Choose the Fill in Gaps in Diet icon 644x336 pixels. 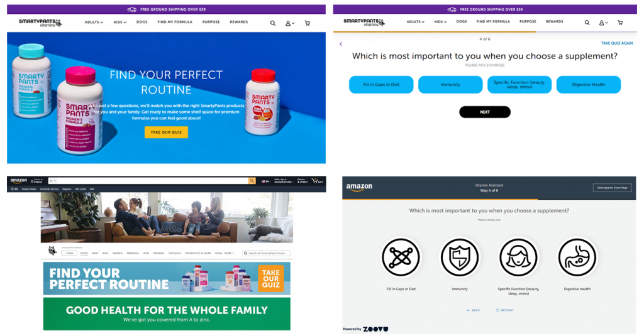pos(401,257)
